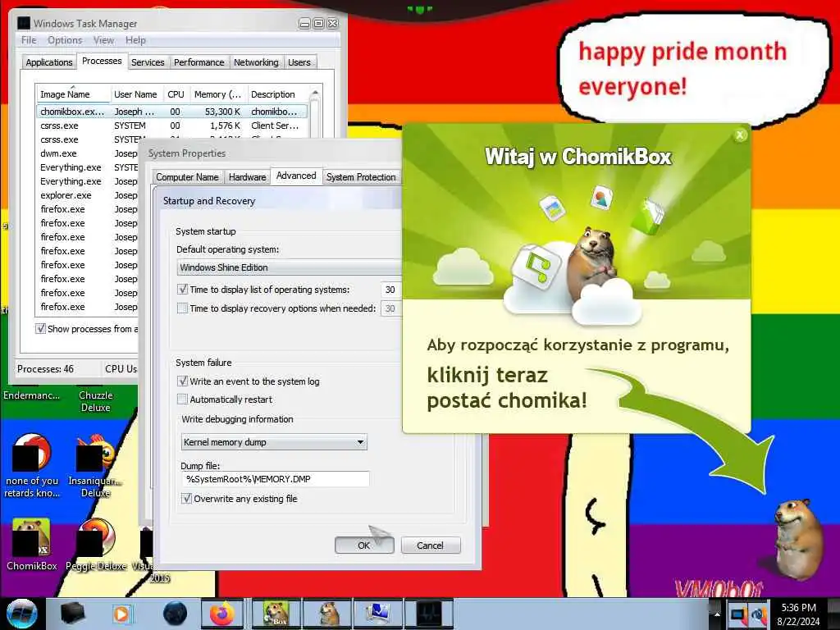The height and width of the screenshot is (630, 840).
Task: Close the Witaj w ChomikBox popup
Action: pyautogui.click(x=740, y=135)
